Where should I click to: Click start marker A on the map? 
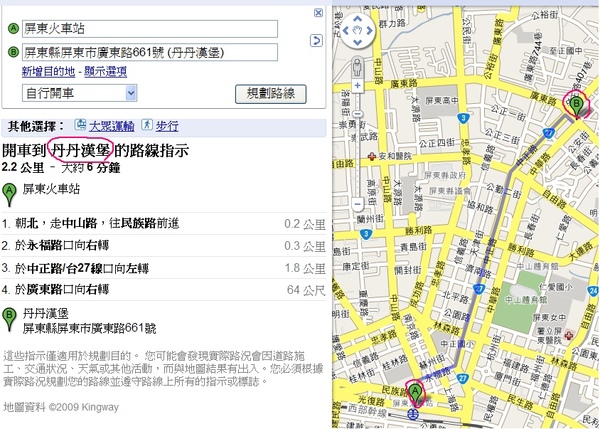[x=415, y=391]
